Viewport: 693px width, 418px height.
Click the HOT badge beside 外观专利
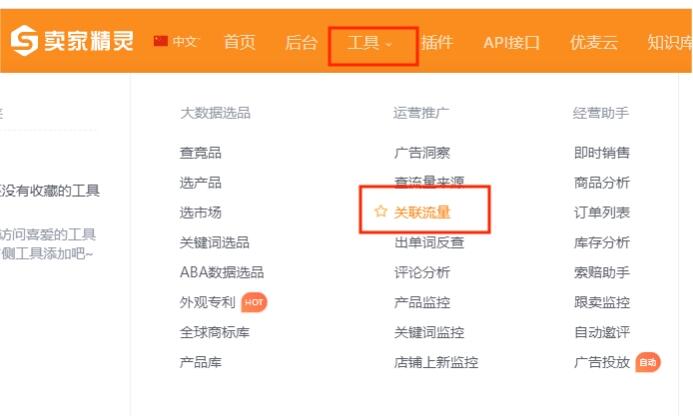pos(254,303)
